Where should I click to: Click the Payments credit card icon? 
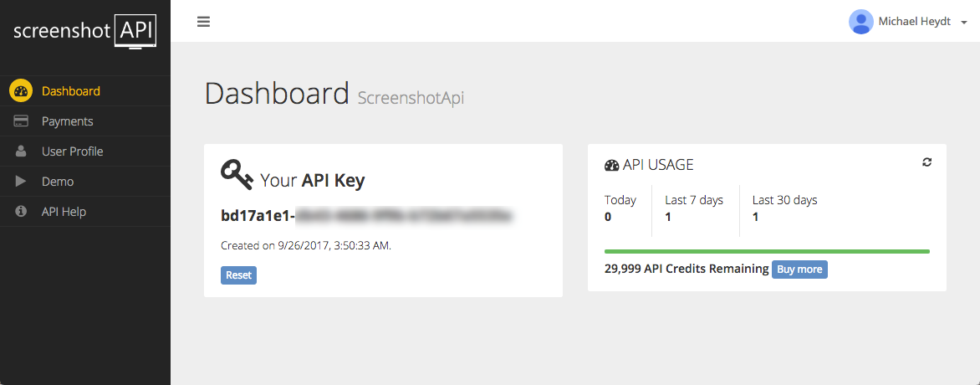point(21,121)
